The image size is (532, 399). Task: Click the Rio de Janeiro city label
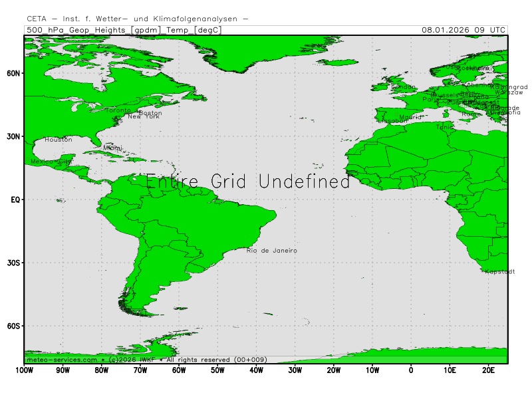click(x=271, y=251)
